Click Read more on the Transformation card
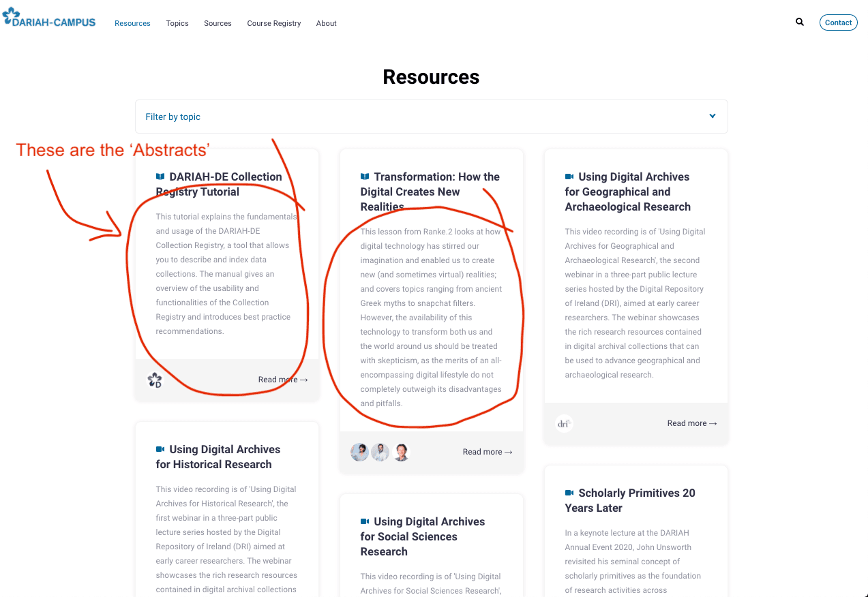 (487, 452)
